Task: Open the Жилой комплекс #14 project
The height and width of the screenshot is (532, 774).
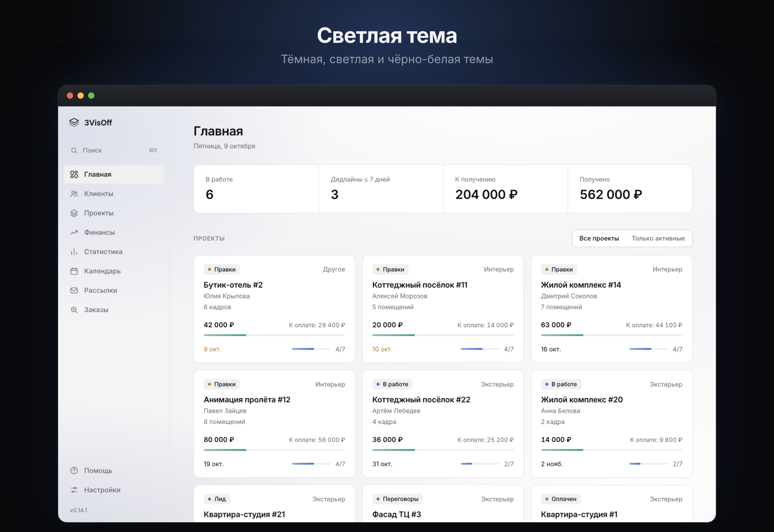Action: click(611, 309)
